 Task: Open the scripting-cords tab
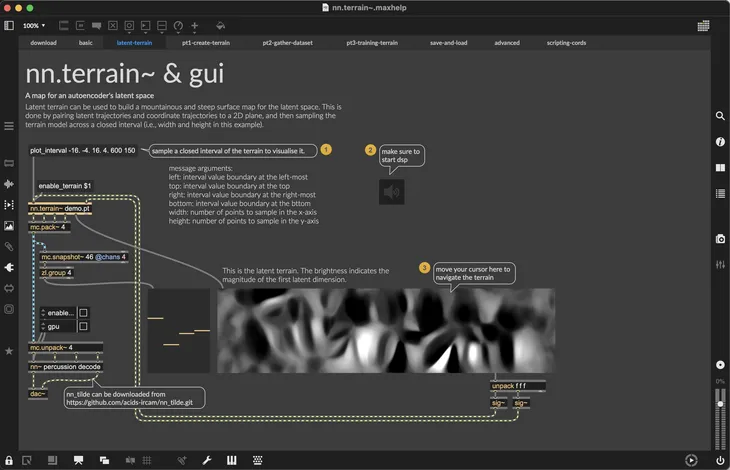[566, 43]
